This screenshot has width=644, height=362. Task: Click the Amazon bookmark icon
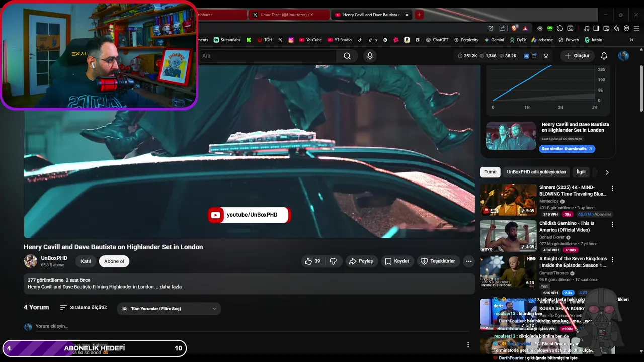pos(407,40)
